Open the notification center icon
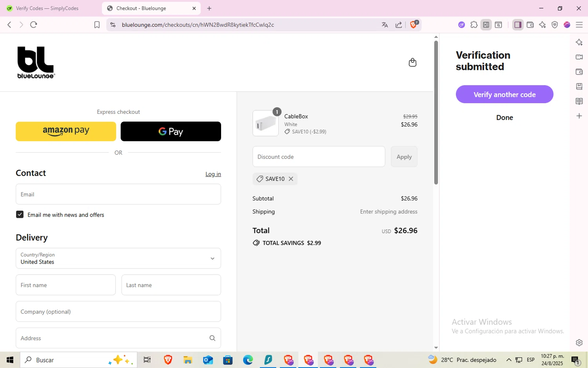The image size is (588, 368). (x=575, y=360)
